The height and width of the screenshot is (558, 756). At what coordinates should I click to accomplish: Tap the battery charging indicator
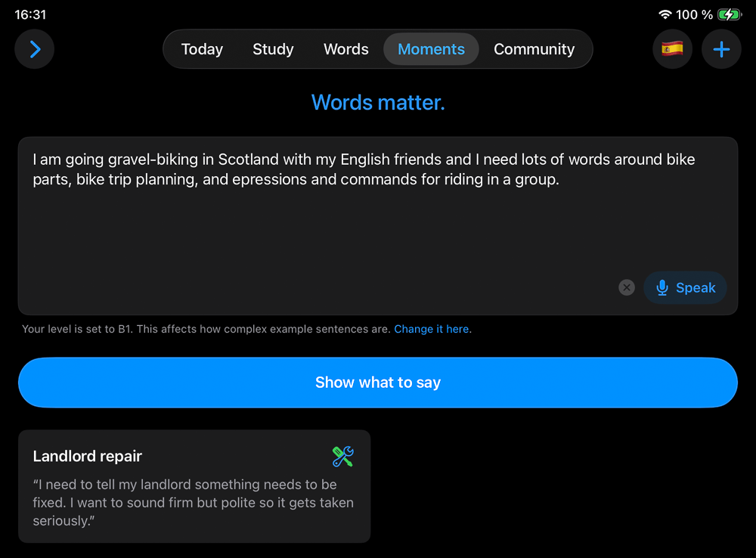pyautogui.click(x=730, y=14)
